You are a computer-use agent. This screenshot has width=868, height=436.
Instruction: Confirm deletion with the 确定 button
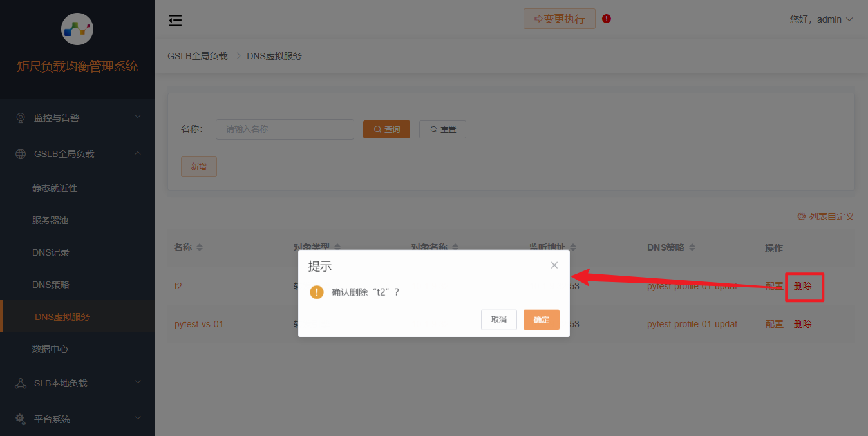point(541,320)
